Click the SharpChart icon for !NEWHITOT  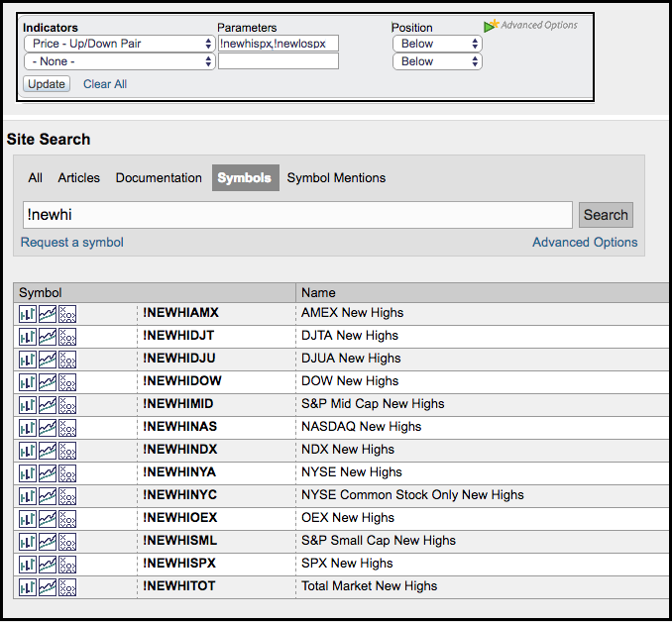pyautogui.click(x=28, y=586)
